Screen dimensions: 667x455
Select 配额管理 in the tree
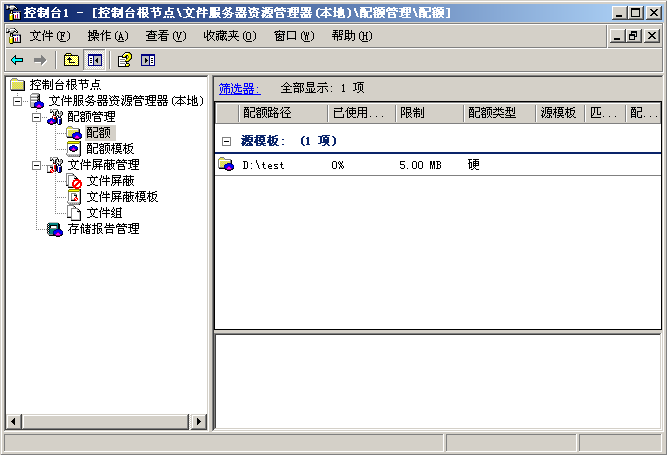coord(91,117)
